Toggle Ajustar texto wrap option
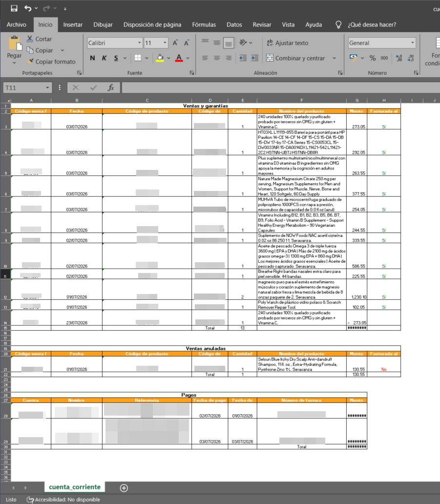Image resolution: width=440 pixels, height=504 pixels. [x=287, y=43]
